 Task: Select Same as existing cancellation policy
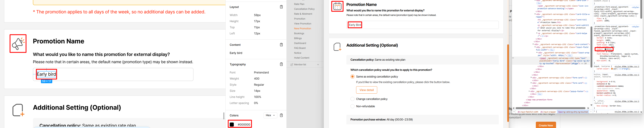[x=352, y=77]
